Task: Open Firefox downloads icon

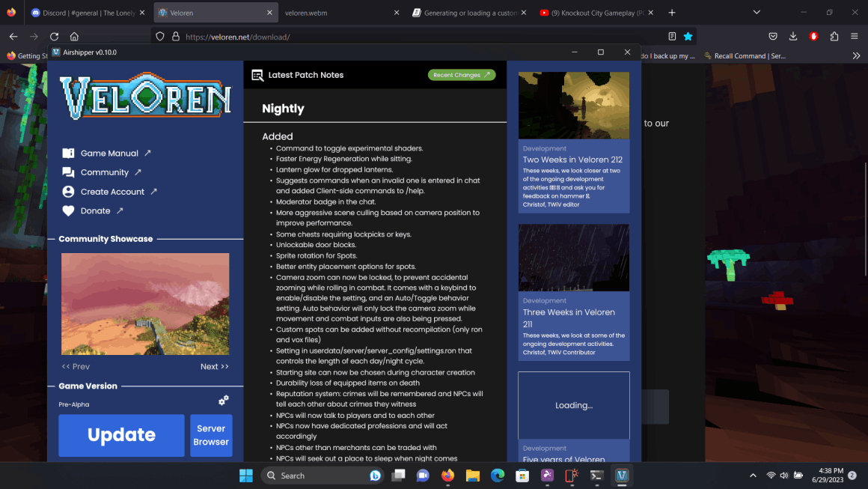Action: click(x=793, y=37)
